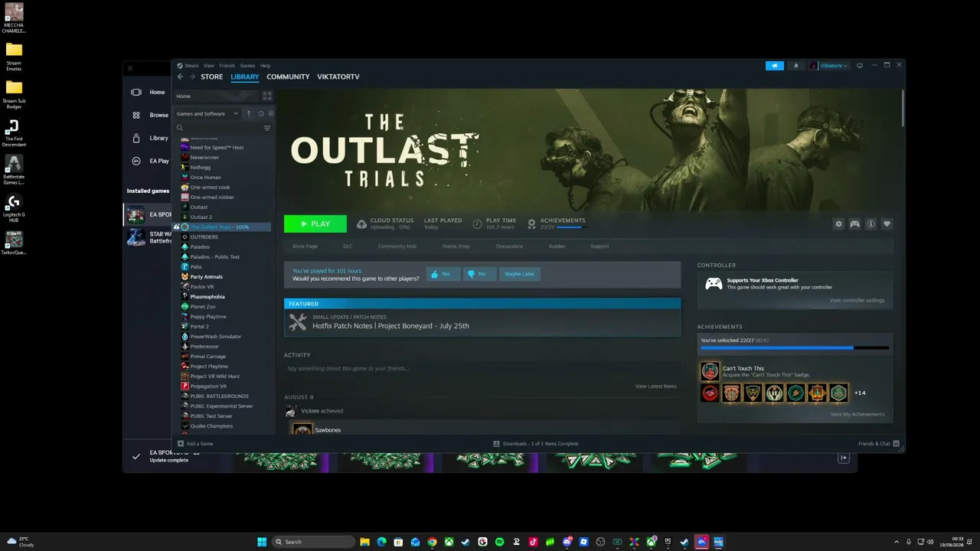
Task: Show game info for The Outlast Trials
Action: point(871,224)
